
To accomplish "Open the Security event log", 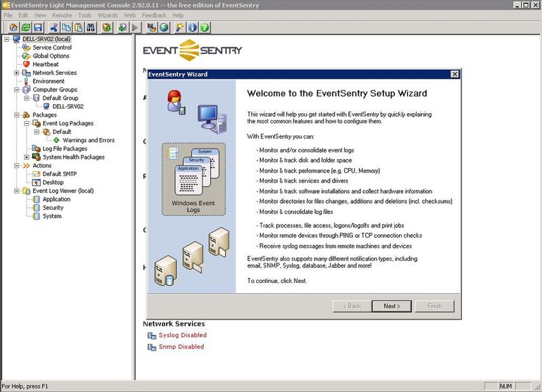I will pyautogui.click(x=53, y=208).
